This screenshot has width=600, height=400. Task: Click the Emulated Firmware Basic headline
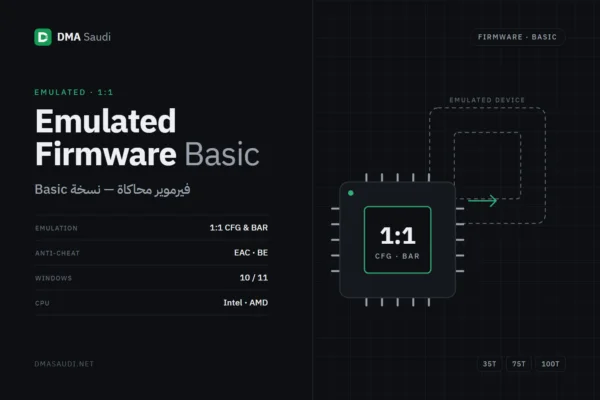tap(147, 137)
